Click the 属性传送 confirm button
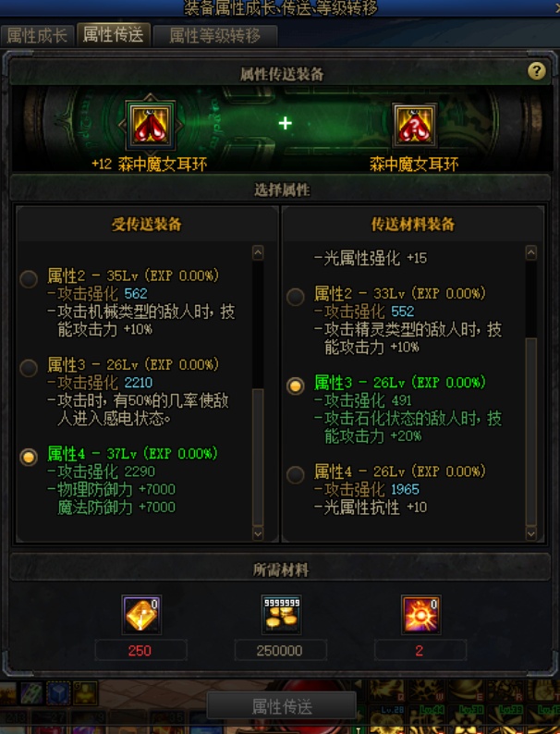This screenshot has height=734, width=560. coord(282,706)
